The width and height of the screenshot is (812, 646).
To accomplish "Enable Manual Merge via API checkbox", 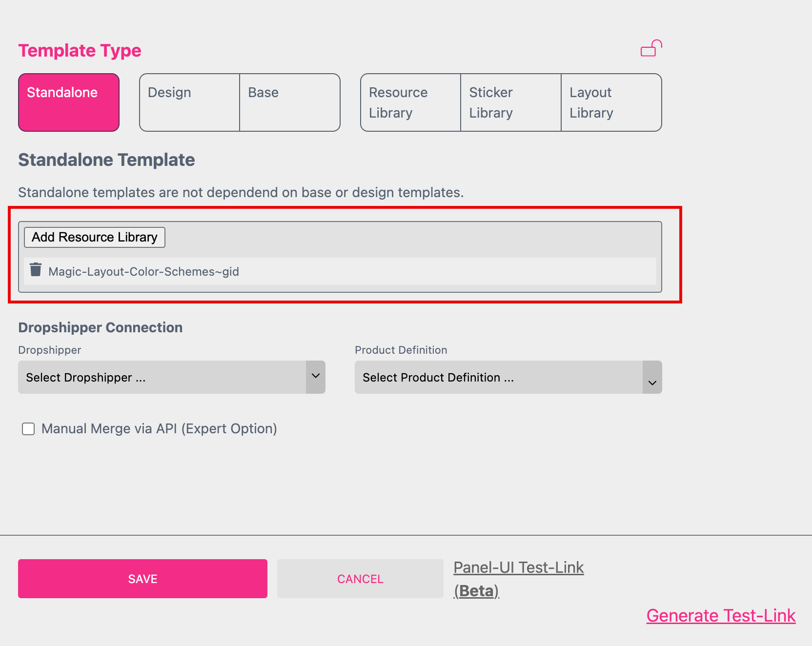I will (28, 429).
